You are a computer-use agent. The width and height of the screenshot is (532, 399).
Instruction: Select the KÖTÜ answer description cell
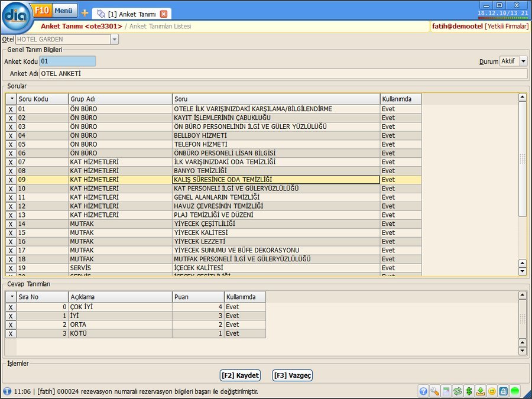click(121, 333)
